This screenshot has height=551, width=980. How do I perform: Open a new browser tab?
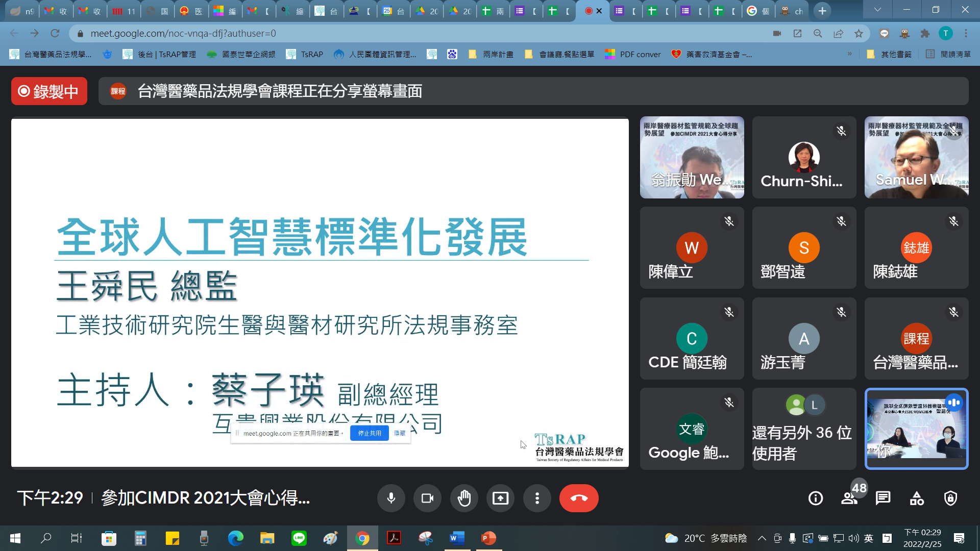pos(822,11)
